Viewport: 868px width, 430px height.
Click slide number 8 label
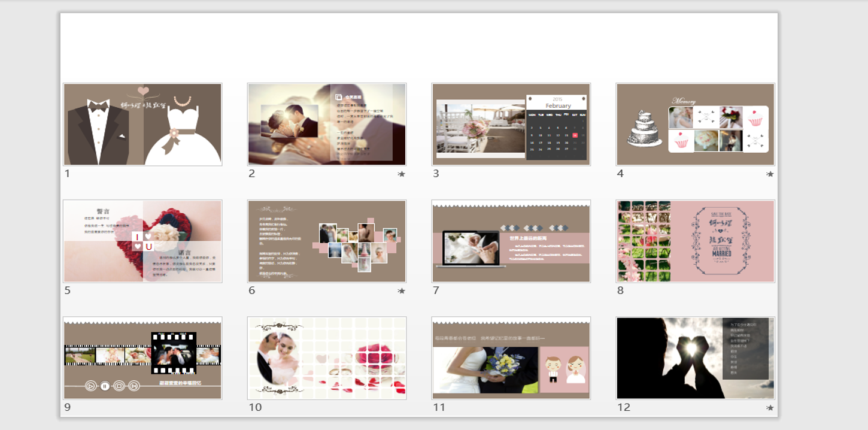point(620,290)
